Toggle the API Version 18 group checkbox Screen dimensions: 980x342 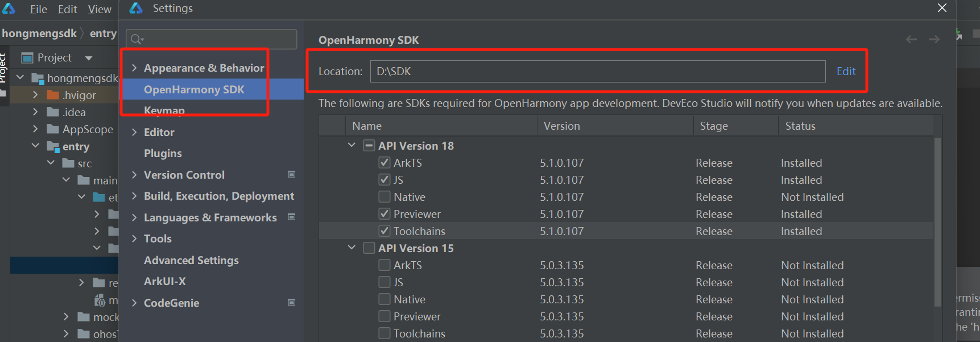(369, 146)
